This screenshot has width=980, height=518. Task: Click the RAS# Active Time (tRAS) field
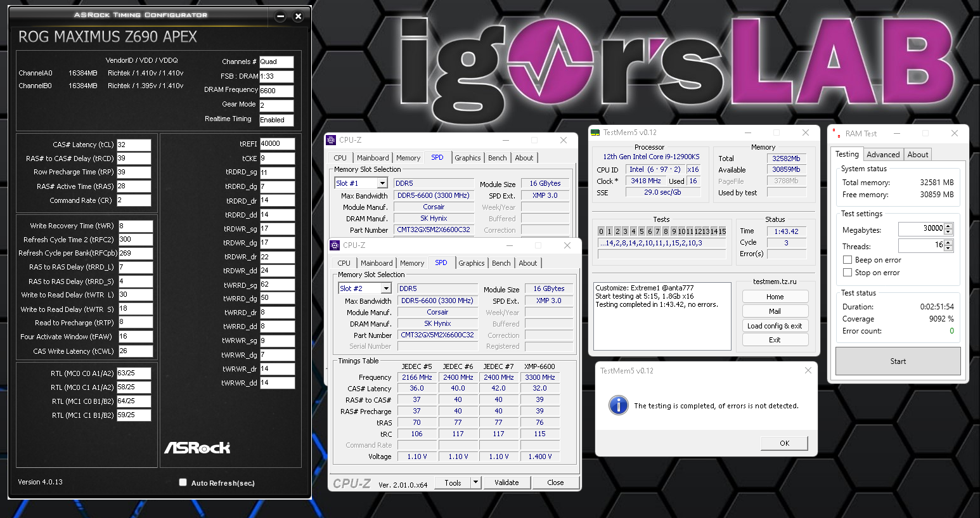pyautogui.click(x=134, y=186)
